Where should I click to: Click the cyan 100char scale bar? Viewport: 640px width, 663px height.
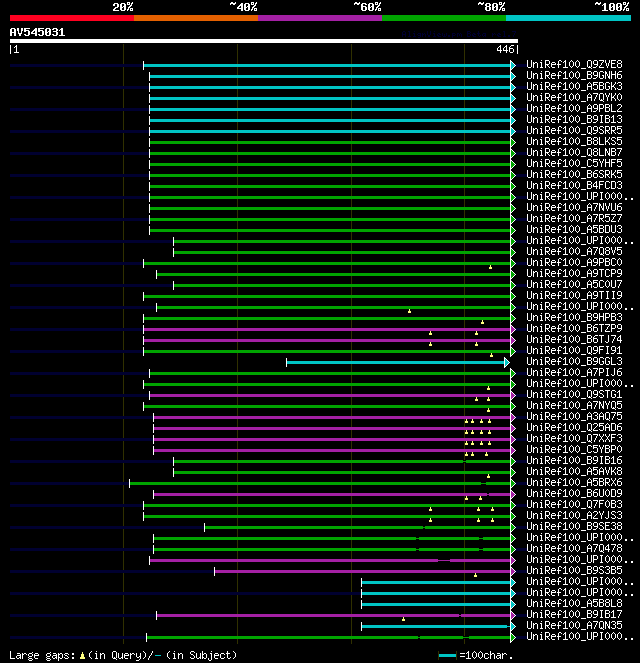click(x=447, y=655)
